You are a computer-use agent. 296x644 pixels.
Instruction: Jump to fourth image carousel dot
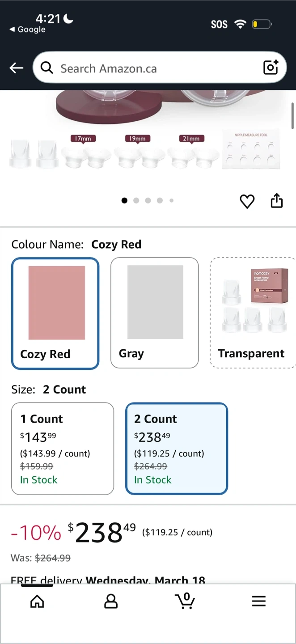point(160,200)
